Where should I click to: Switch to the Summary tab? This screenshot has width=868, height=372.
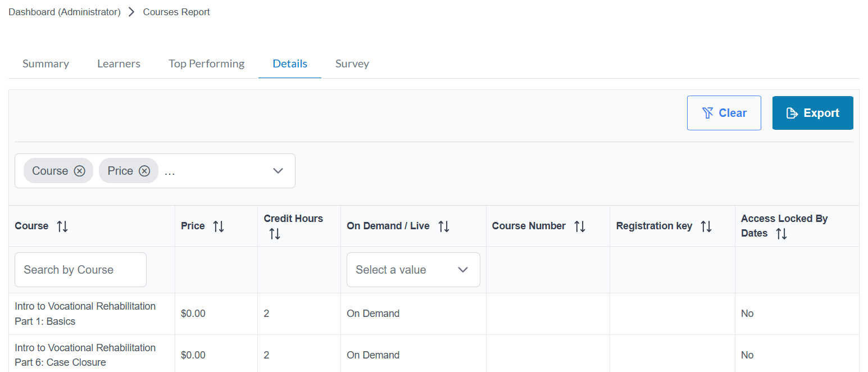45,63
